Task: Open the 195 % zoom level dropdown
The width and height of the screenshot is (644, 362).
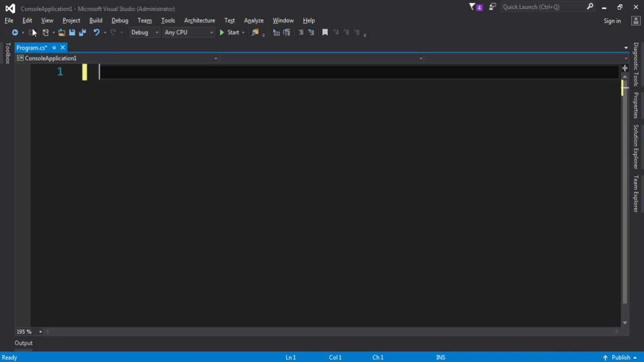Action: [x=29, y=332]
